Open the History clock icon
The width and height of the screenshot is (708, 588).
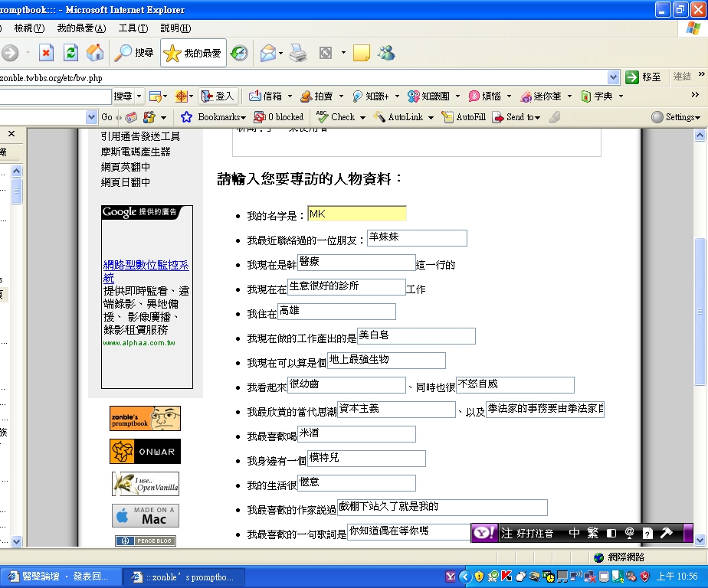(239, 54)
